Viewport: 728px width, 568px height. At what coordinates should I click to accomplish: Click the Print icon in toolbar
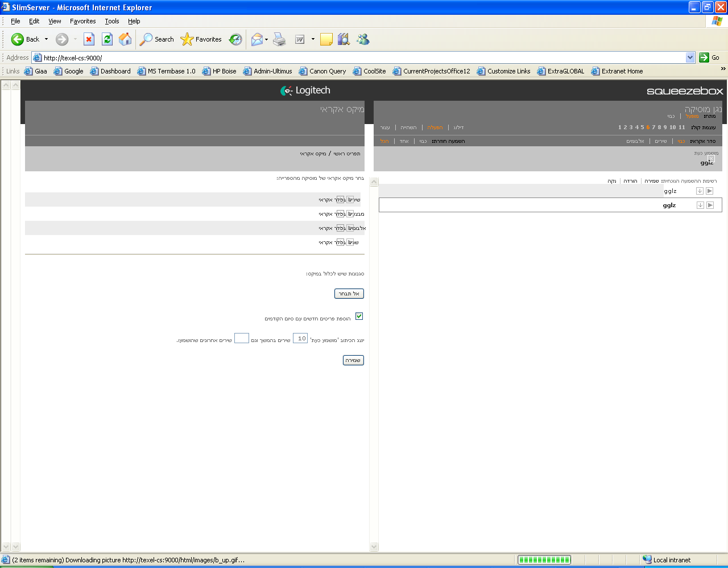pyautogui.click(x=279, y=39)
